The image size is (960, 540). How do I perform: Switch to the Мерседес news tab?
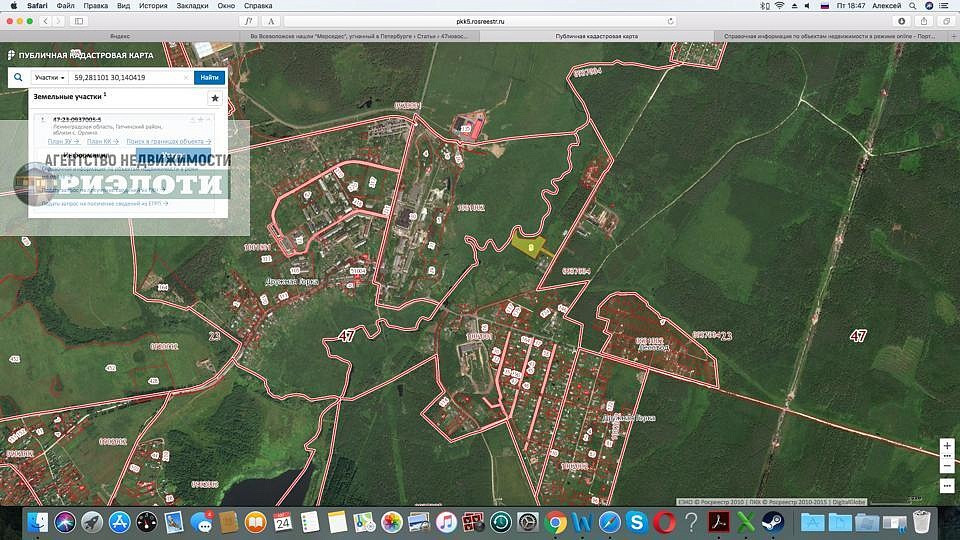[359, 36]
